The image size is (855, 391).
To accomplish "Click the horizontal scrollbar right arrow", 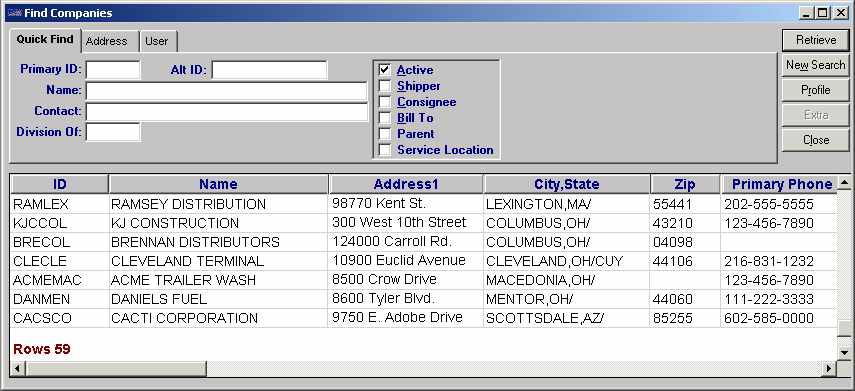I will coord(830,369).
